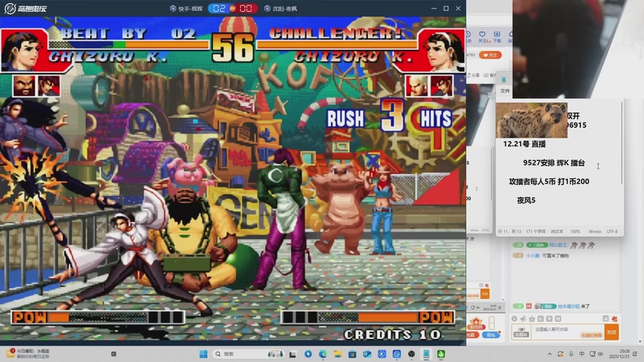Image resolution: width=644 pixels, height=362 pixels.
Task: Open the weather widget on taskbar
Action: click(29, 354)
